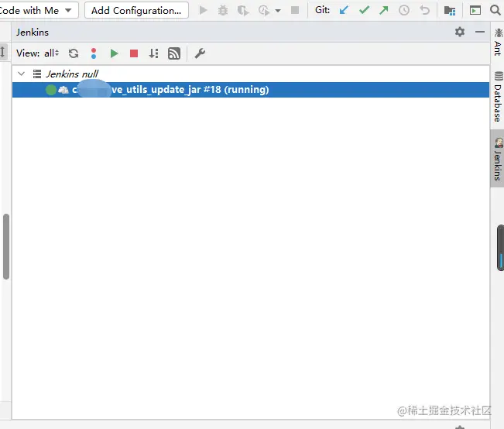504x429 pixels.
Task: Open Search Everywhere magnifier
Action: pos(495,10)
